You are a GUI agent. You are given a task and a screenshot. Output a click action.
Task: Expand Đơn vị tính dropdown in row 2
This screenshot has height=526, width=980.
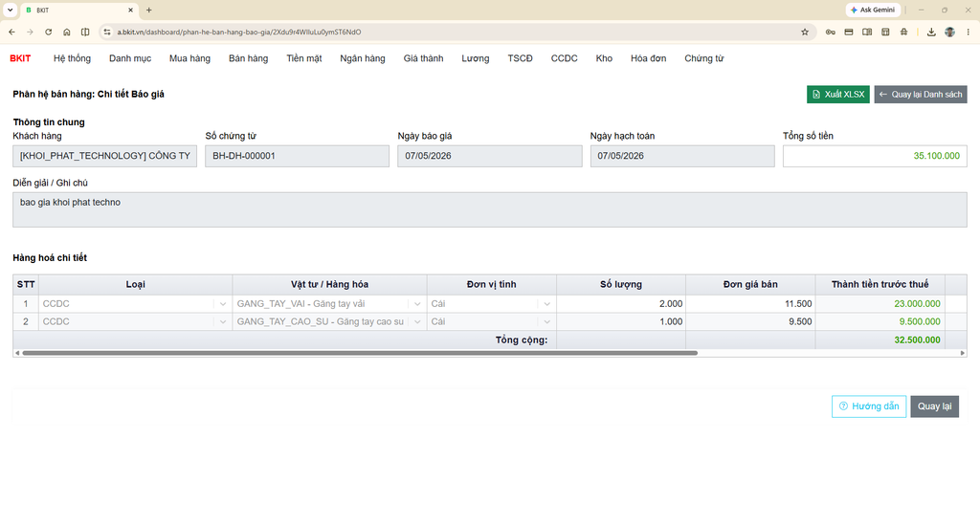pos(546,321)
